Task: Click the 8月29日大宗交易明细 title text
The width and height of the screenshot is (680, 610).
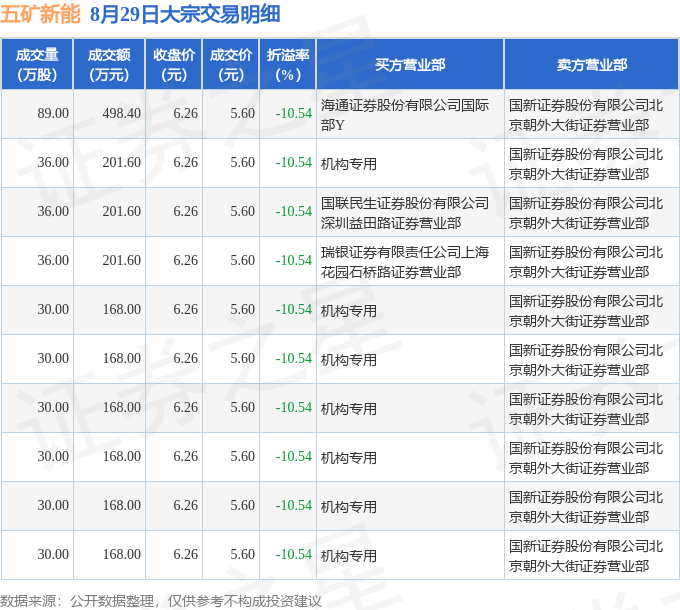Action: tap(185, 14)
